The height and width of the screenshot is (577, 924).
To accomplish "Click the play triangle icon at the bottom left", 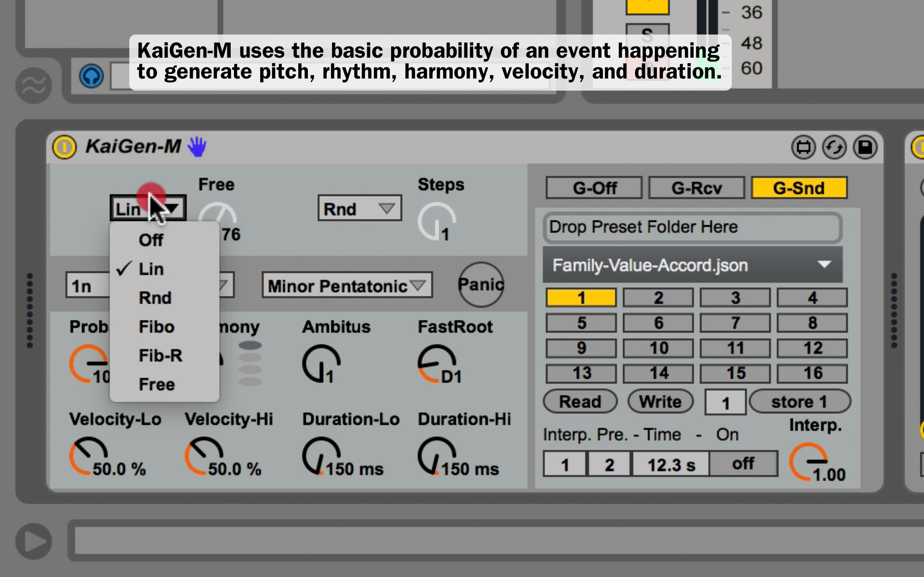I will coord(34,541).
